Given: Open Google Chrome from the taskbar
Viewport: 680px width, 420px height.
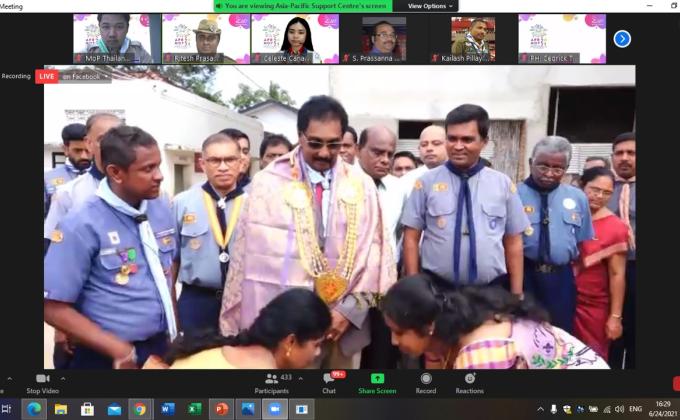Looking at the screenshot, I should coord(140,409).
